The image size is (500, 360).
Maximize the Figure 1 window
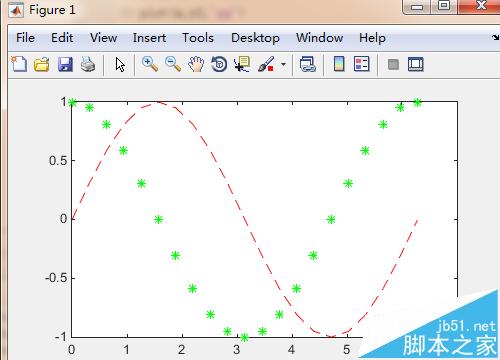pyautogui.click(x=444, y=6)
